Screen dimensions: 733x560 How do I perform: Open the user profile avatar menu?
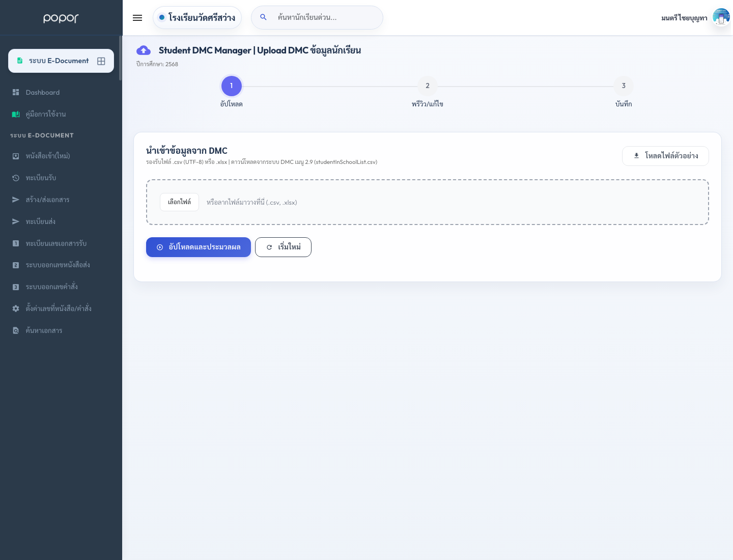[x=721, y=17]
